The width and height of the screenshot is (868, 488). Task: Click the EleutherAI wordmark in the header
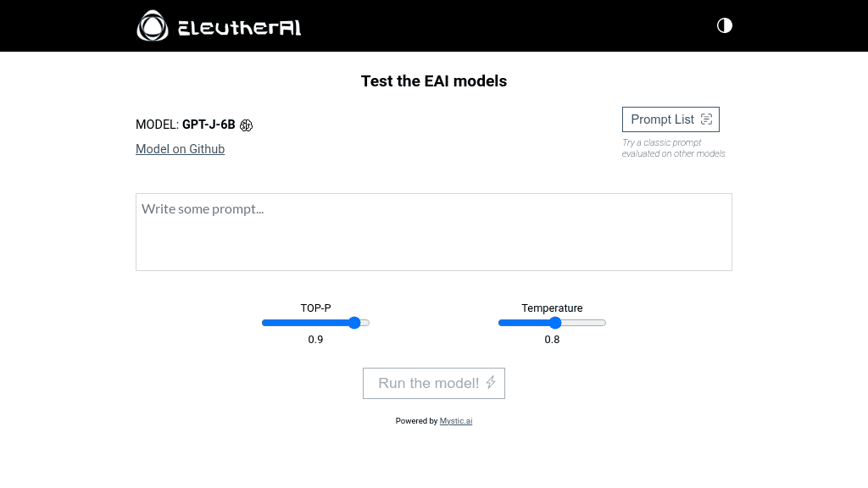pos(238,26)
